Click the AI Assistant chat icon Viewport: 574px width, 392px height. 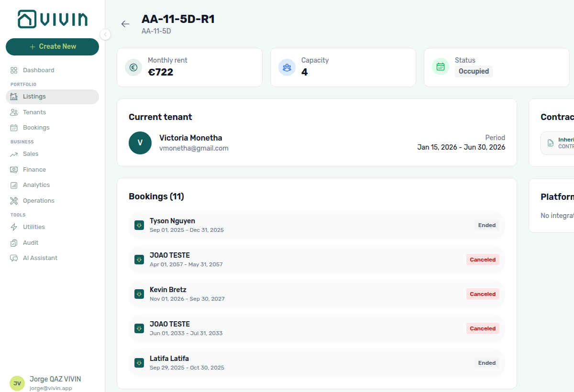point(14,258)
